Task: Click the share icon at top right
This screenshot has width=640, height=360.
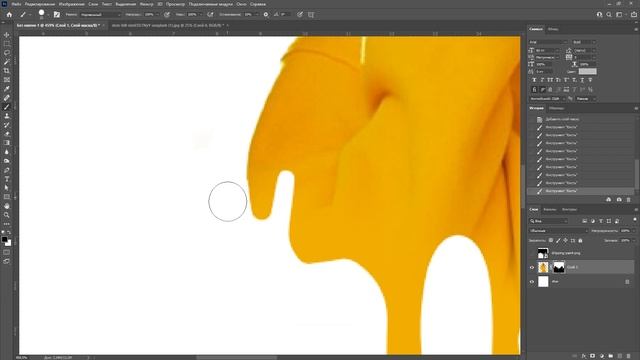Action: [x=634, y=14]
